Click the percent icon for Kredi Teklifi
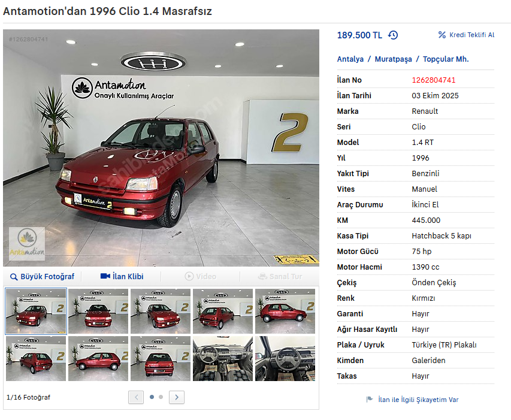Image resolution: width=511 pixels, height=420 pixels. [442, 35]
